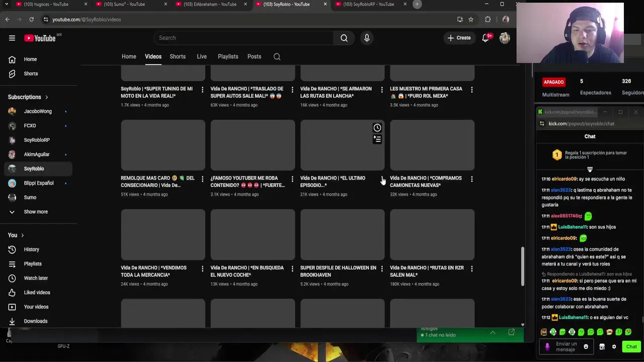Open the YouTube hamburger guide menu
Screen dimensions: 644x362
click(12, 38)
